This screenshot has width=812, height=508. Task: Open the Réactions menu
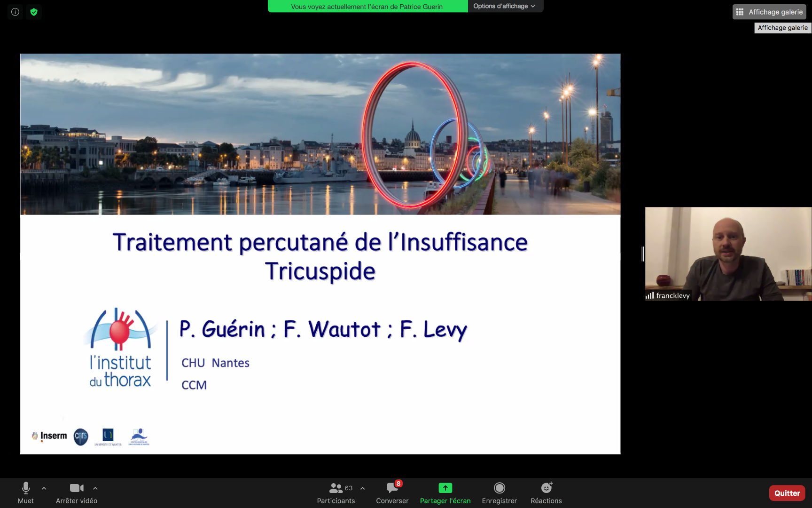[x=546, y=493]
